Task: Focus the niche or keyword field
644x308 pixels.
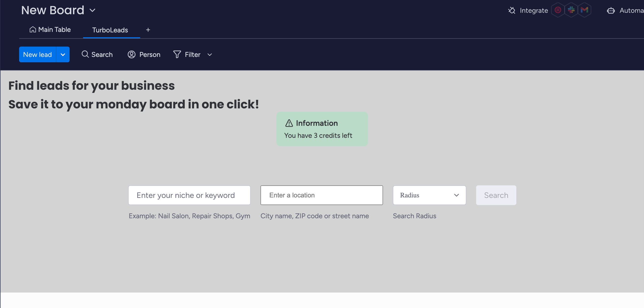Action: click(189, 195)
